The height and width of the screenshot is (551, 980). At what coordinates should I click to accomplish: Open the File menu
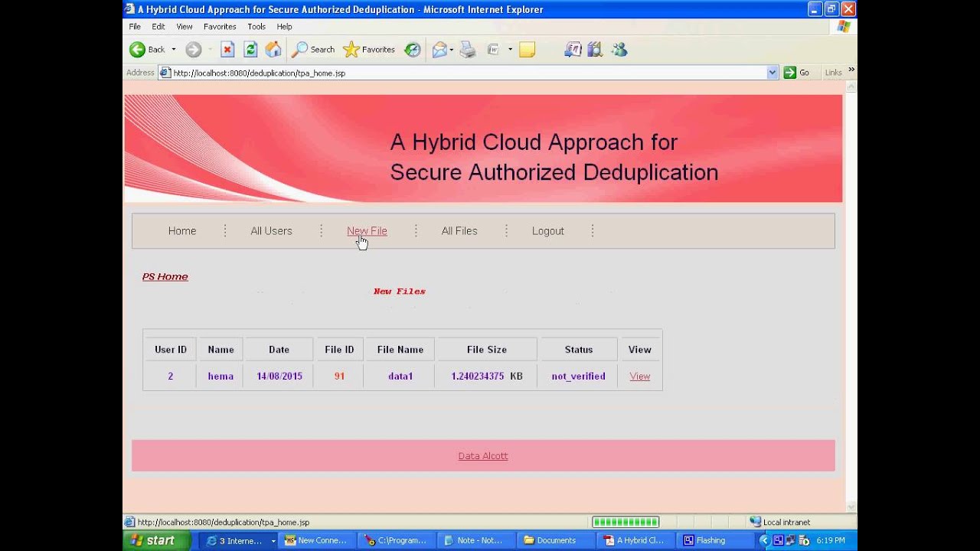135,26
